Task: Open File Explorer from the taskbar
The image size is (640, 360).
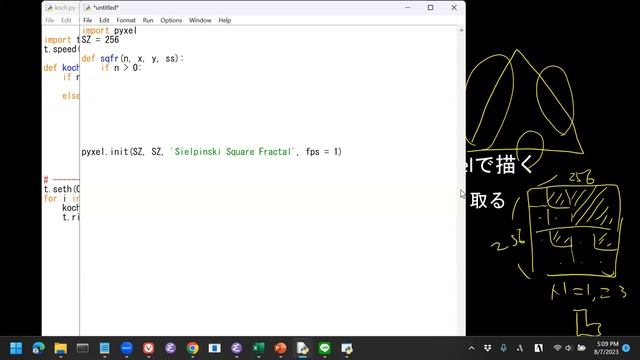Action: tap(60, 348)
